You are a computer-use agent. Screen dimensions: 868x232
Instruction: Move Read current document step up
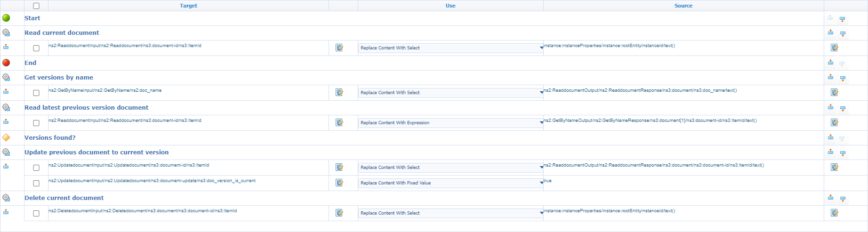[x=830, y=32]
